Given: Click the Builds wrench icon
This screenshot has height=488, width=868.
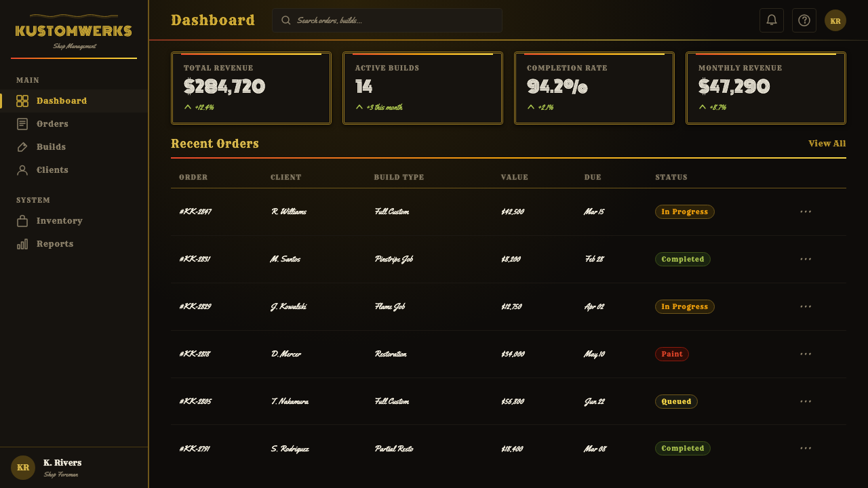Looking at the screenshot, I should point(22,147).
